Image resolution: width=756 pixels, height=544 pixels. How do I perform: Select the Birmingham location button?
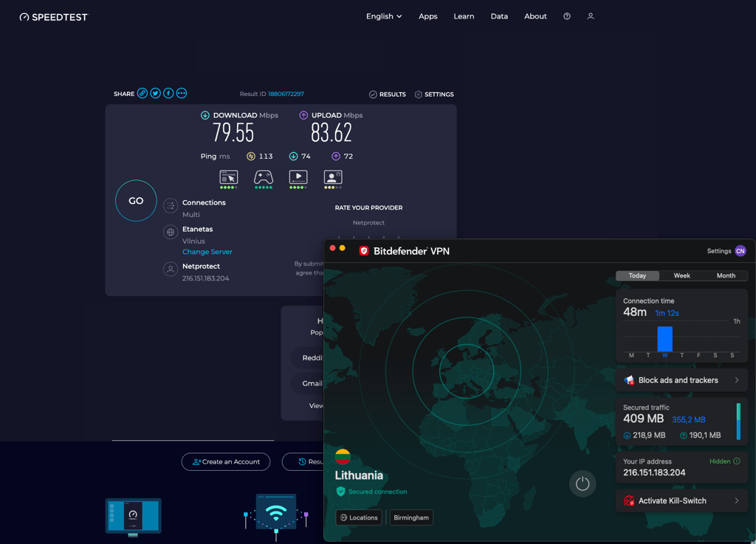pyautogui.click(x=411, y=517)
